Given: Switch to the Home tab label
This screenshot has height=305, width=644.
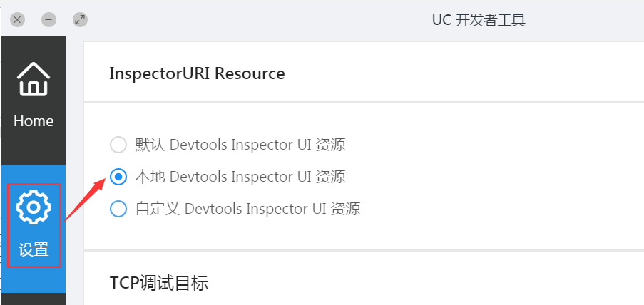Looking at the screenshot, I should 34,121.
